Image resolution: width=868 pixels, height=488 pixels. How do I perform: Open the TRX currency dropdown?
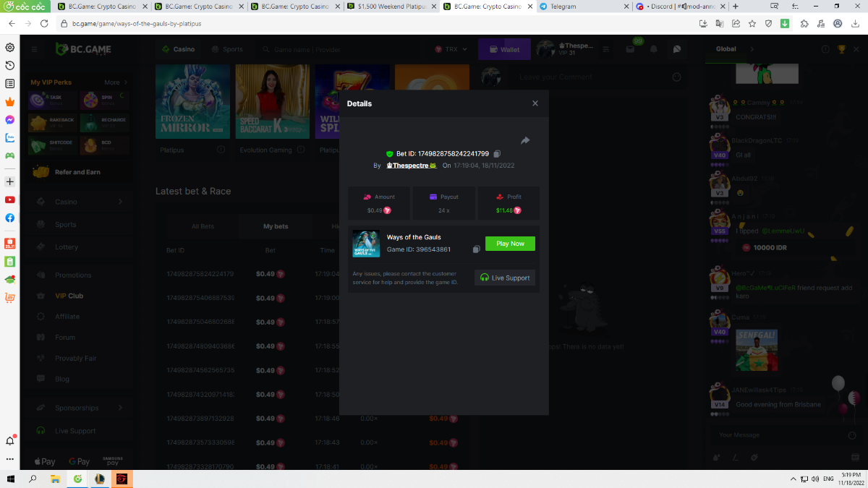click(x=451, y=50)
